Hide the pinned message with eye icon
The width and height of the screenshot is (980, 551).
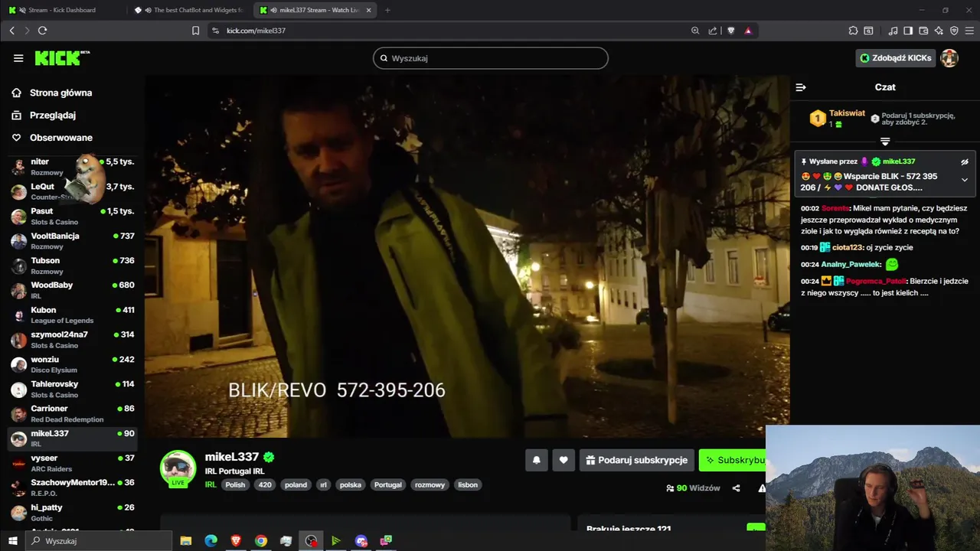coord(965,161)
